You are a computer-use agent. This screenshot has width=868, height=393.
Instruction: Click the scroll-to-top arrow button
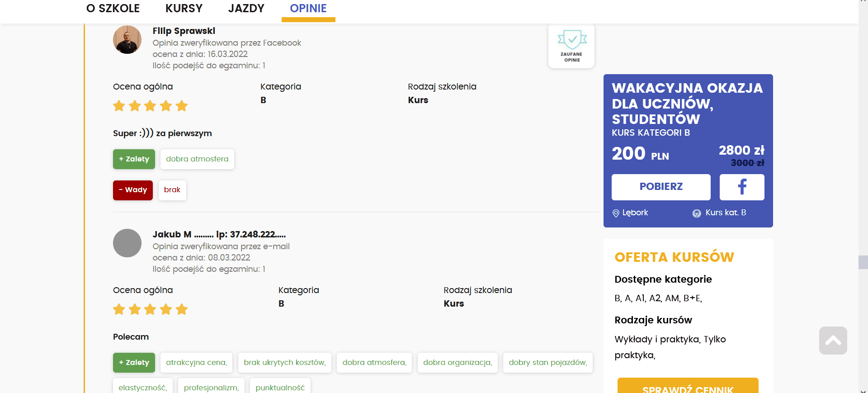[833, 341]
